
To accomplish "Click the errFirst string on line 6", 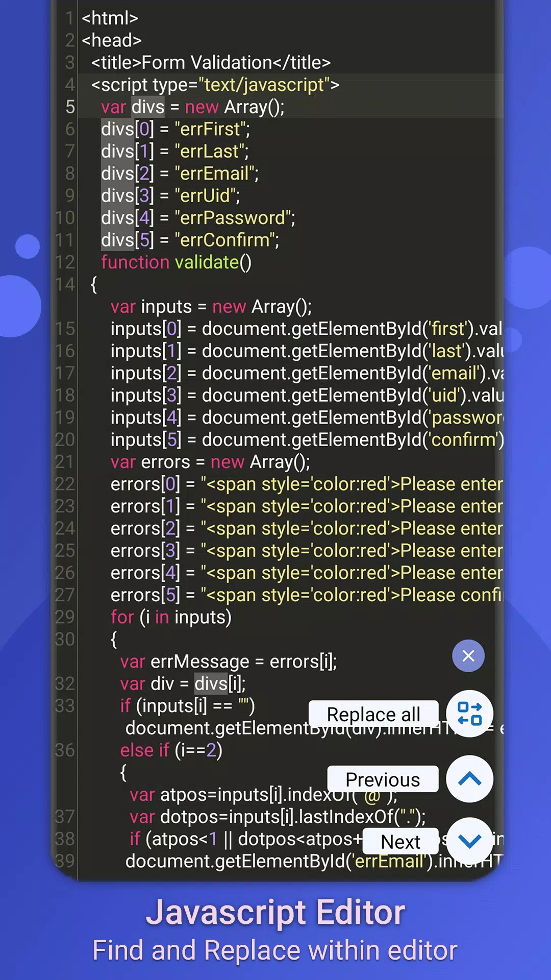I will (x=212, y=129).
